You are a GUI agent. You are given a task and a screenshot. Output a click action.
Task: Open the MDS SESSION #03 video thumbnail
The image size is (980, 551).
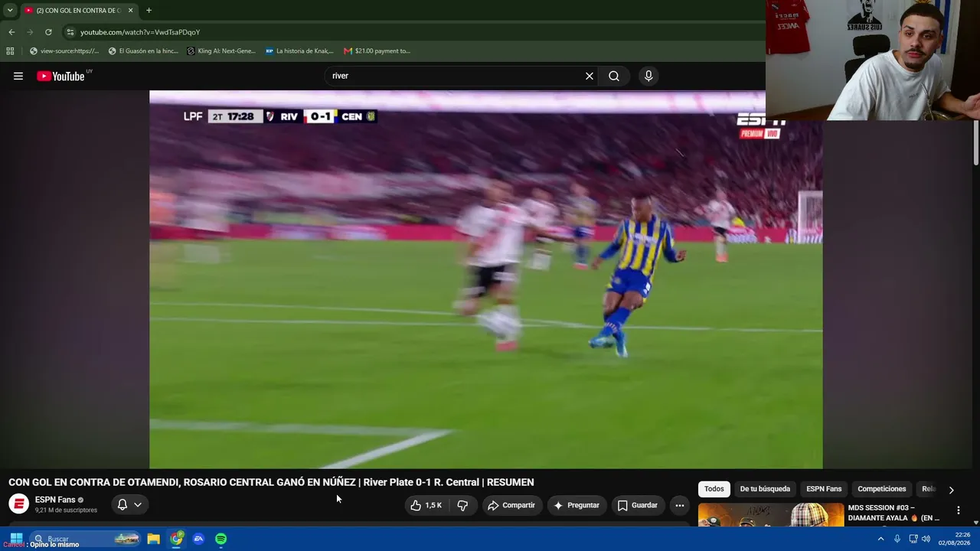pyautogui.click(x=770, y=514)
